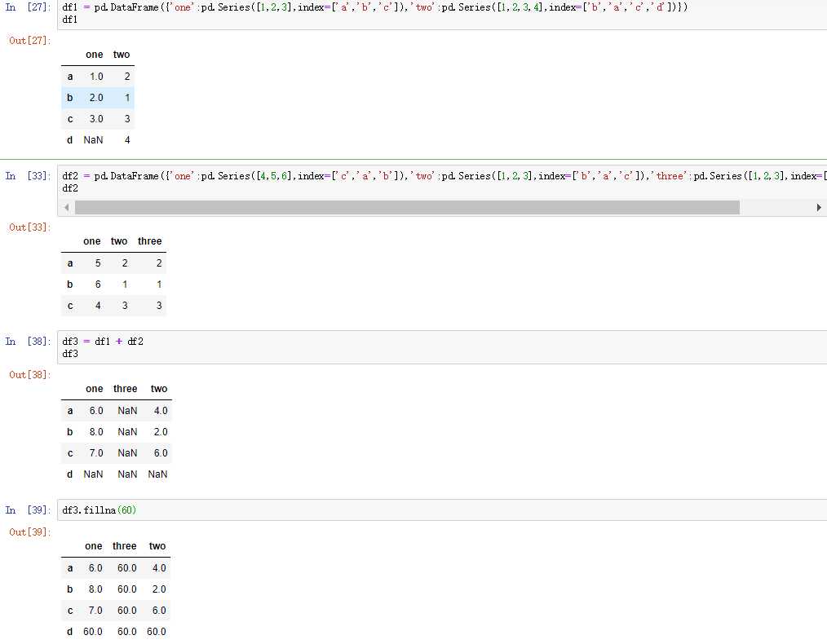827x644 pixels.
Task: Click the row d index label in Out[38] table
Action: coord(69,474)
